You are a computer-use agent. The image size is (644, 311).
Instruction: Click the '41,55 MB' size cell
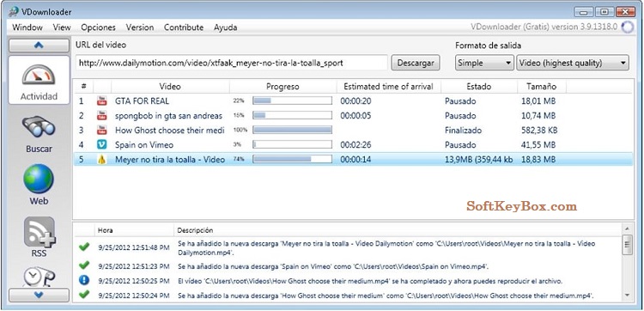pyautogui.click(x=538, y=144)
